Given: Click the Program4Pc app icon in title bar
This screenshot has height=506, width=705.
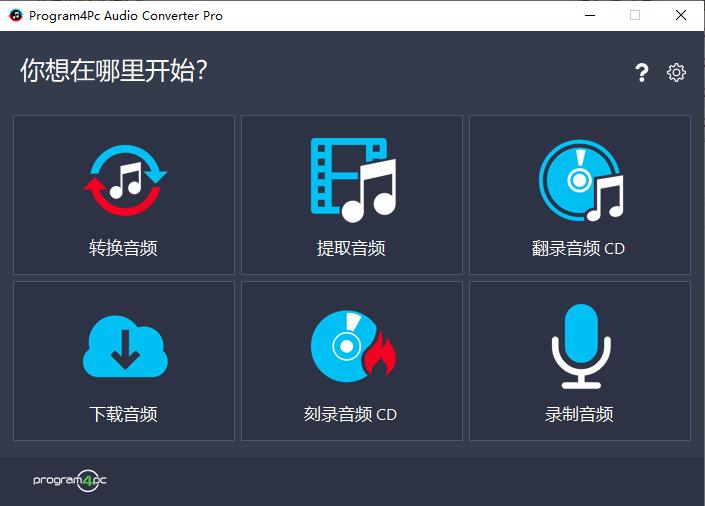Looking at the screenshot, I should [16, 15].
